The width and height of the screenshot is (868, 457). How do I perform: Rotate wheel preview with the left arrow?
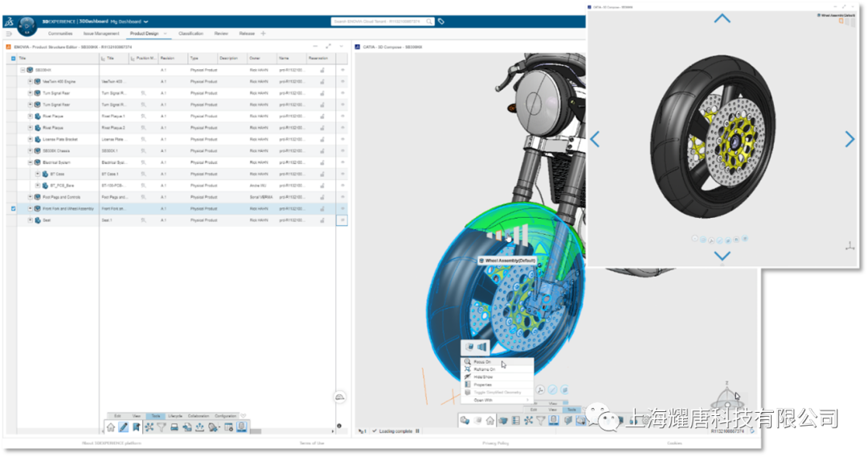click(x=595, y=139)
